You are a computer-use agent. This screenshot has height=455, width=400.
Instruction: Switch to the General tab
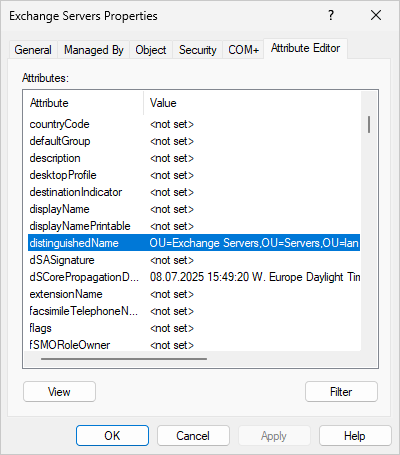click(33, 50)
